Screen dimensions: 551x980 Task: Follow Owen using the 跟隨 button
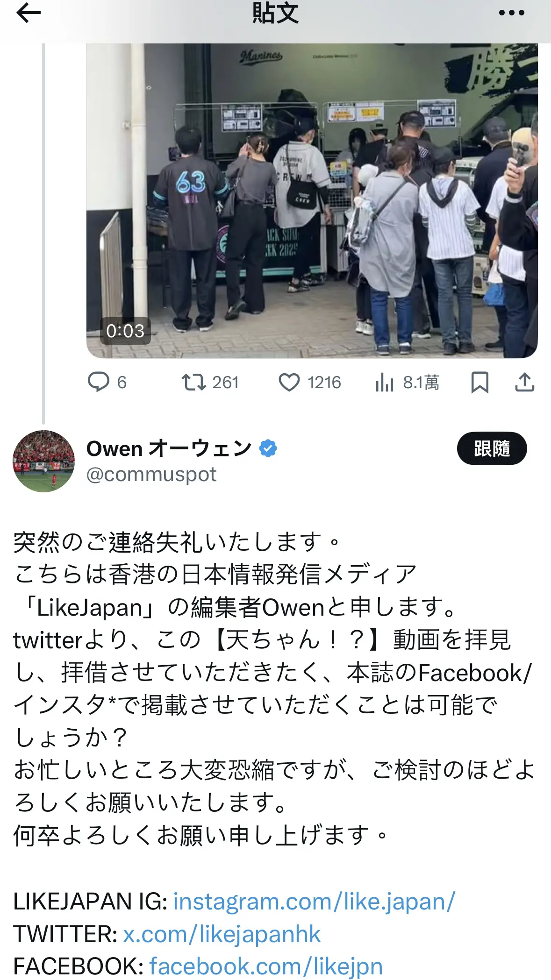coord(492,448)
